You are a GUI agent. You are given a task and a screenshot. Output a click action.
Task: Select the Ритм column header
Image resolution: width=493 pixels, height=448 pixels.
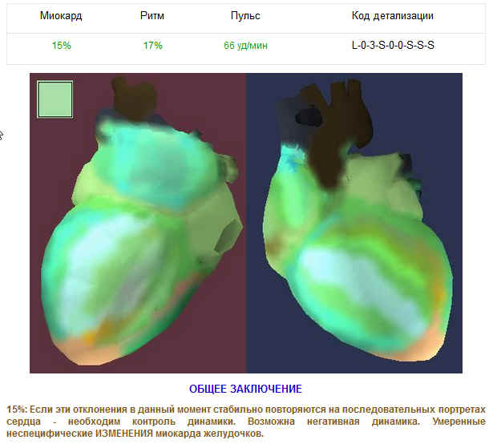[152, 16]
